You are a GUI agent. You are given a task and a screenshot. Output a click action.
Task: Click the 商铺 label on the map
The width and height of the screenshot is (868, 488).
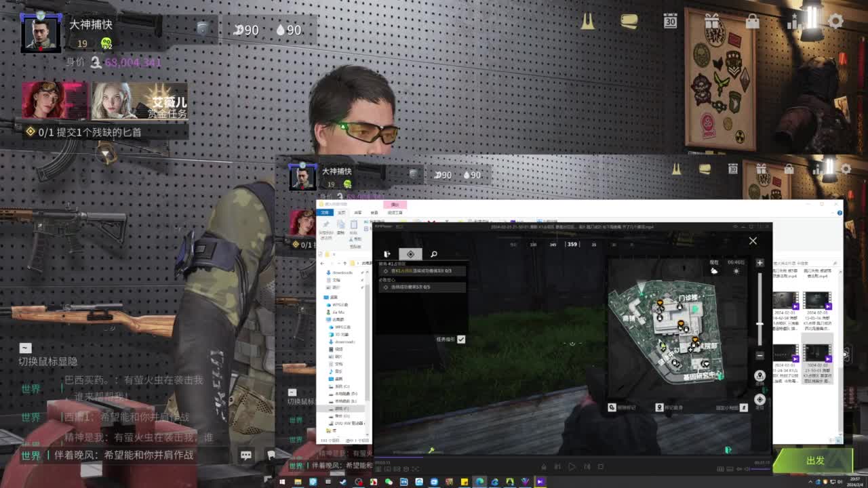[x=630, y=317]
